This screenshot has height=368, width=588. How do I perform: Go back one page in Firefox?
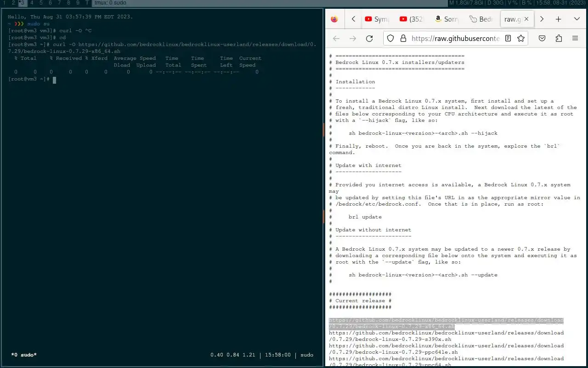(336, 39)
